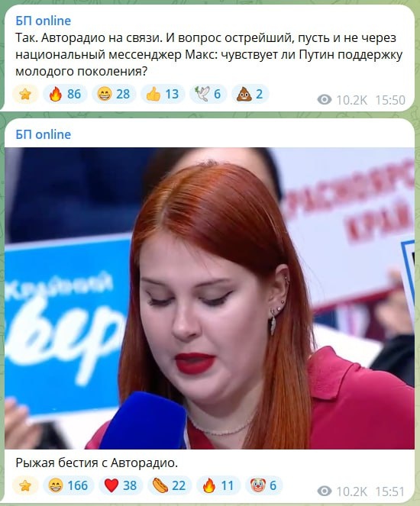Tap the thumbs up reaction showing 13
The width and height of the screenshot is (420, 506).
click(x=163, y=94)
